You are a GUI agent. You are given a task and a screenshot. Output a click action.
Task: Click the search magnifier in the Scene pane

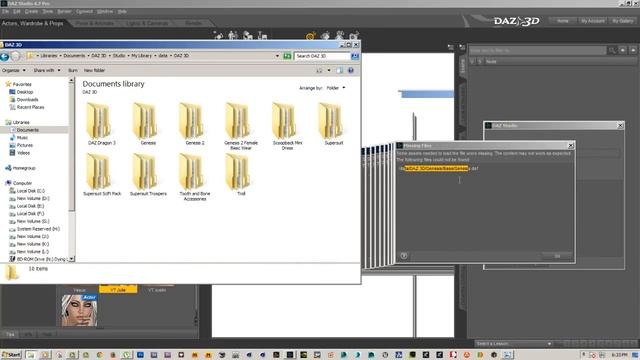611,50
